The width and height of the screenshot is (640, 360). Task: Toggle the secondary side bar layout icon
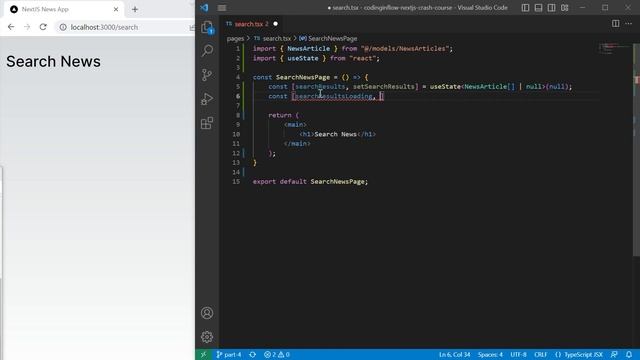pos(551,8)
